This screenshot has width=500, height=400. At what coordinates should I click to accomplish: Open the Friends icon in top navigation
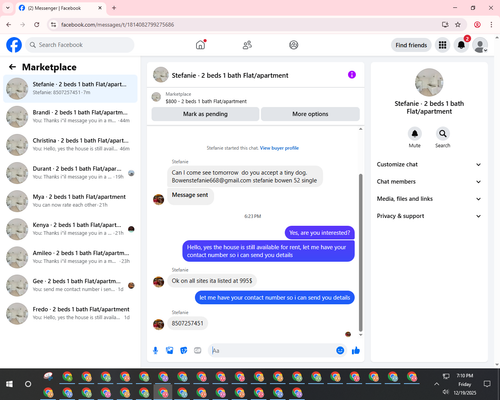[x=247, y=45]
